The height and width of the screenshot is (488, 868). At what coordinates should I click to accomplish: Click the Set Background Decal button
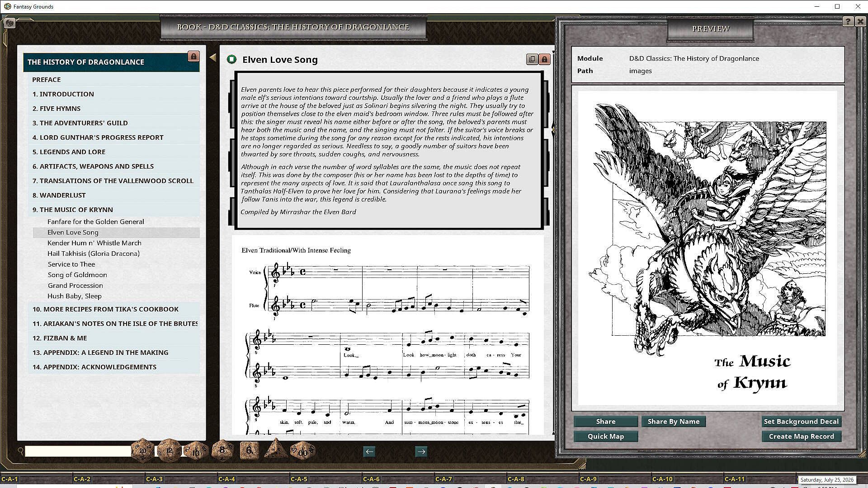coord(801,421)
